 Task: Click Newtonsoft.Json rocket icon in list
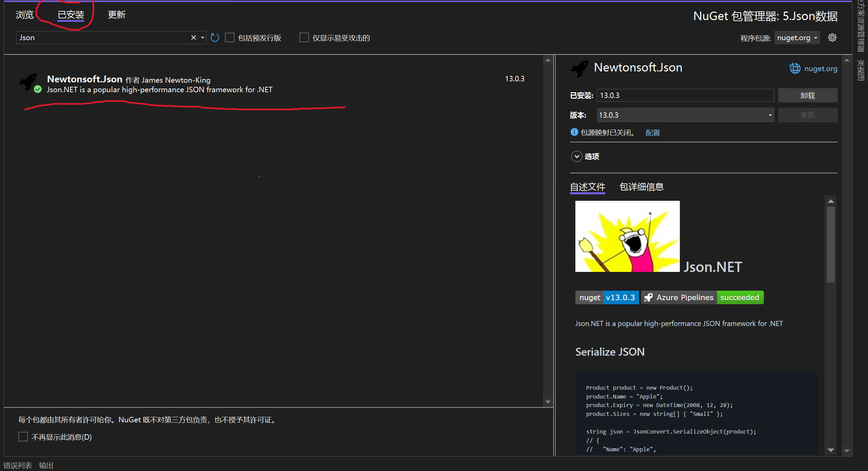click(x=28, y=82)
